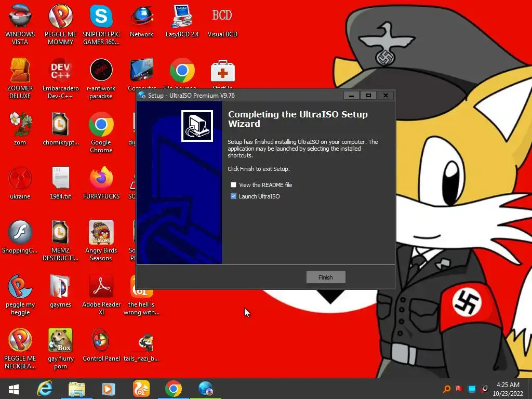
Task: Open the clock showing 4:25 AM
Action: [x=508, y=389]
